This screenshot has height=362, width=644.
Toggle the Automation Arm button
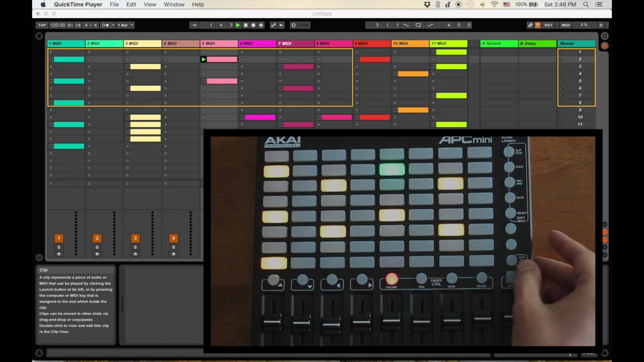click(x=274, y=25)
